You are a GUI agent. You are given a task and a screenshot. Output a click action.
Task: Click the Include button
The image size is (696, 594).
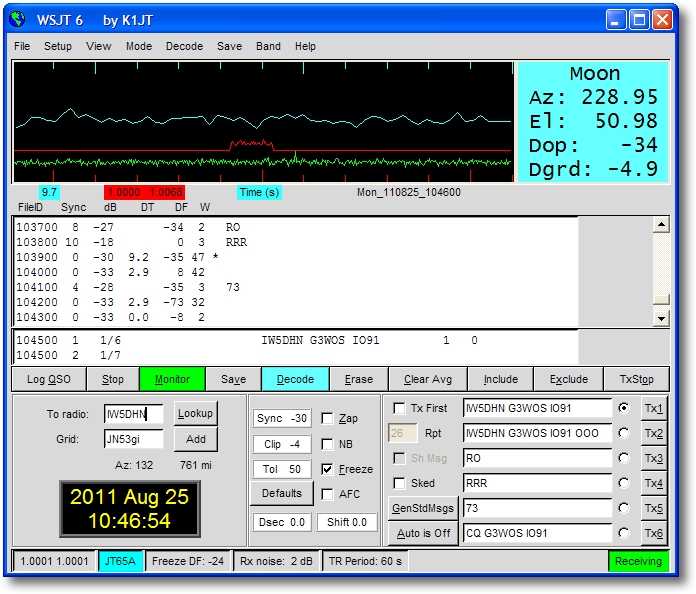click(x=501, y=379)
